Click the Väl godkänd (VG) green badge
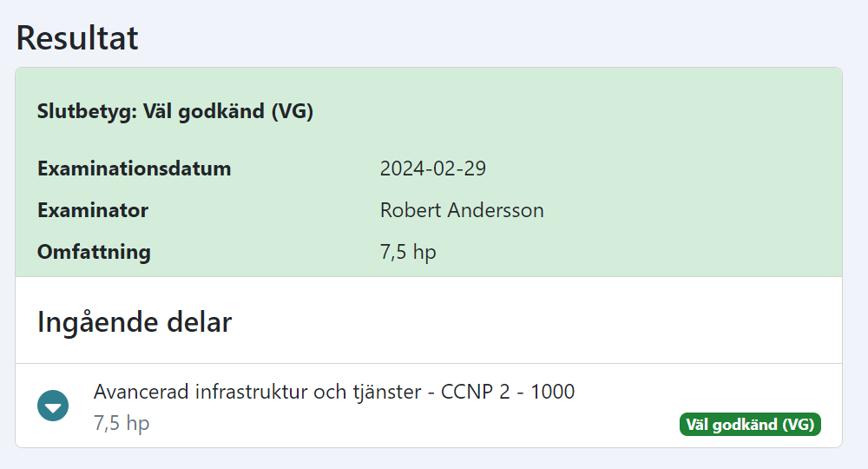 click(x=750, y=425)
